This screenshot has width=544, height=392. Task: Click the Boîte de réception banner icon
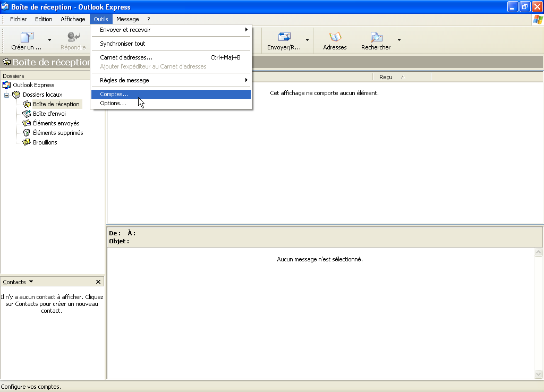[x=6, y=62]
